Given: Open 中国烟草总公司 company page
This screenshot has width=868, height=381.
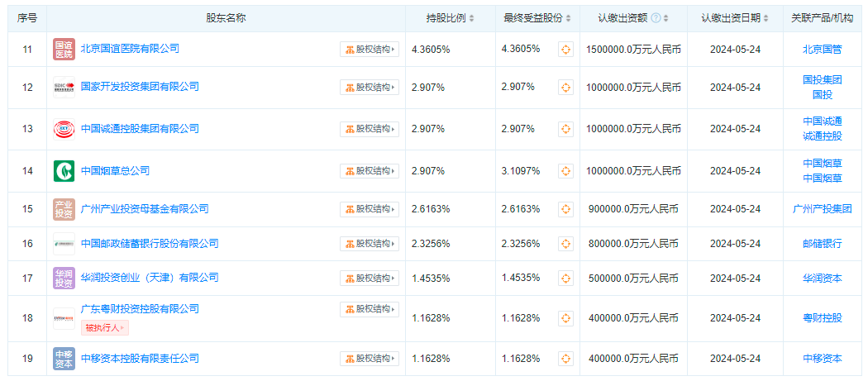Looking at the screenshot, I should [x=115, y=170].
